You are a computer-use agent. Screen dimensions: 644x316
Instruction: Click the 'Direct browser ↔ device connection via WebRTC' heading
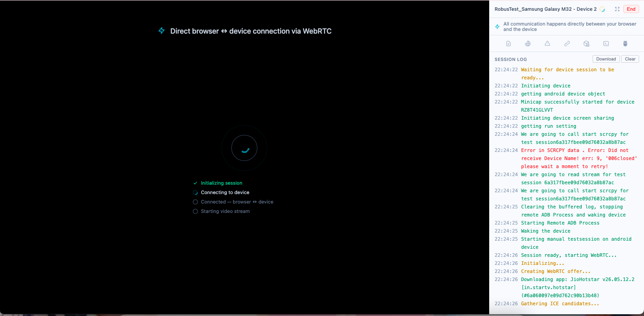click(251, 31)
